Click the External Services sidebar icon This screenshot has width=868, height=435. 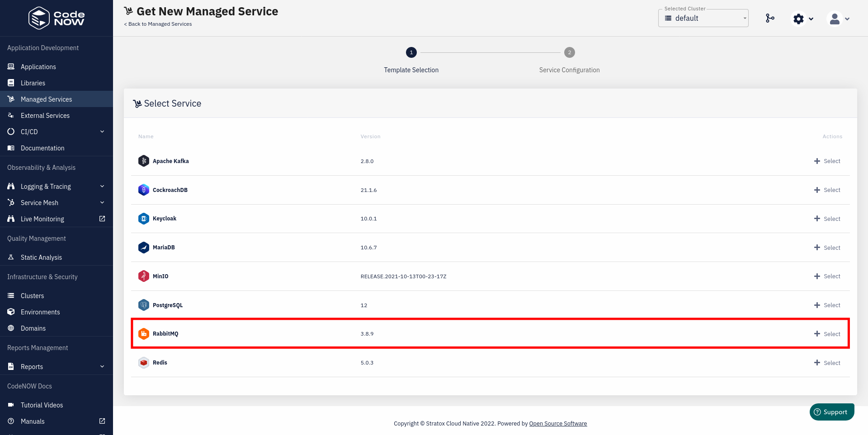click(x=11, y=115)
